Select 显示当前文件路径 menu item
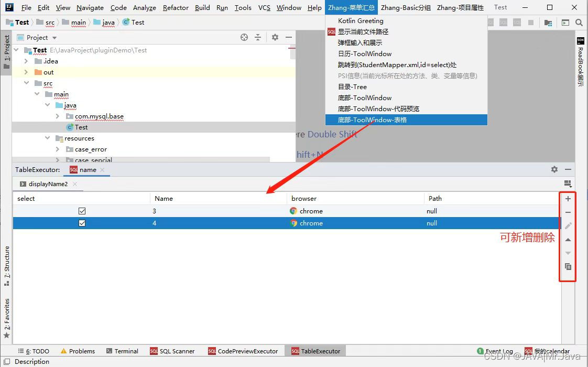588x367 pixels. 407,31
